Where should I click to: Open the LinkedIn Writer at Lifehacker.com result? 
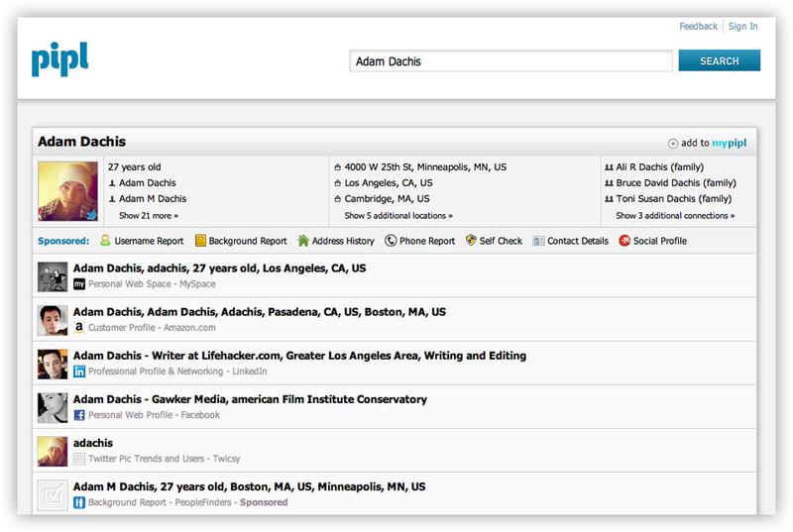coord(299,356)
